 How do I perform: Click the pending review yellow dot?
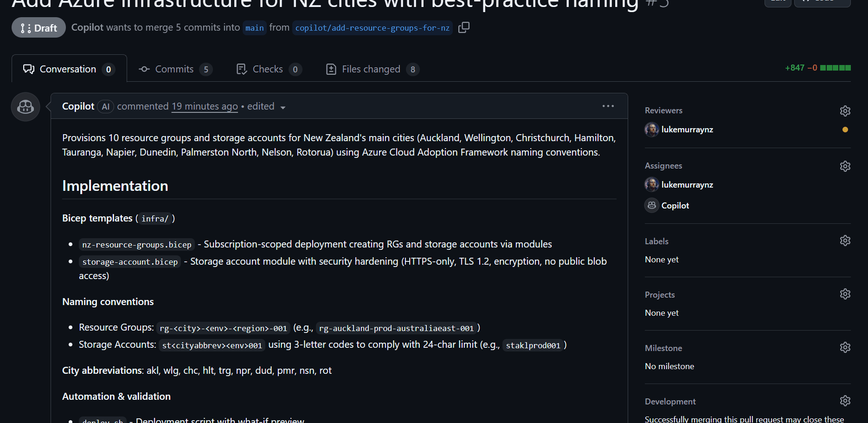tap(845, 130)
